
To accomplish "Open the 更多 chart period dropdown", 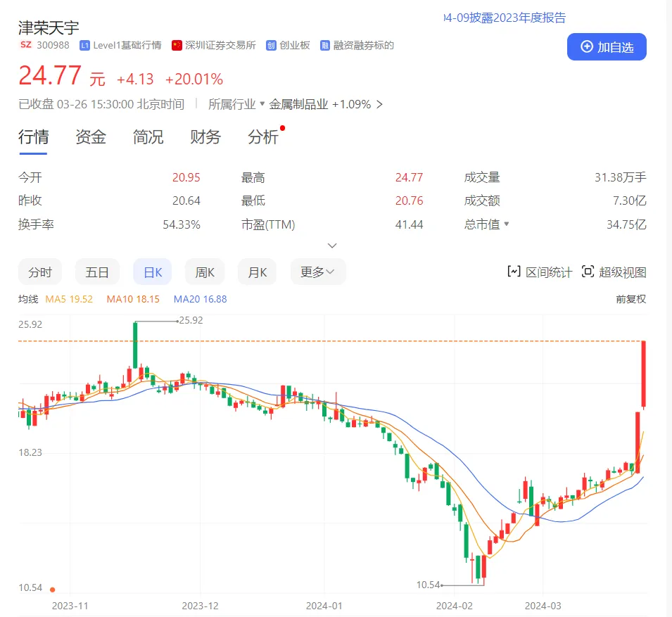I will [x=318, y=272].
